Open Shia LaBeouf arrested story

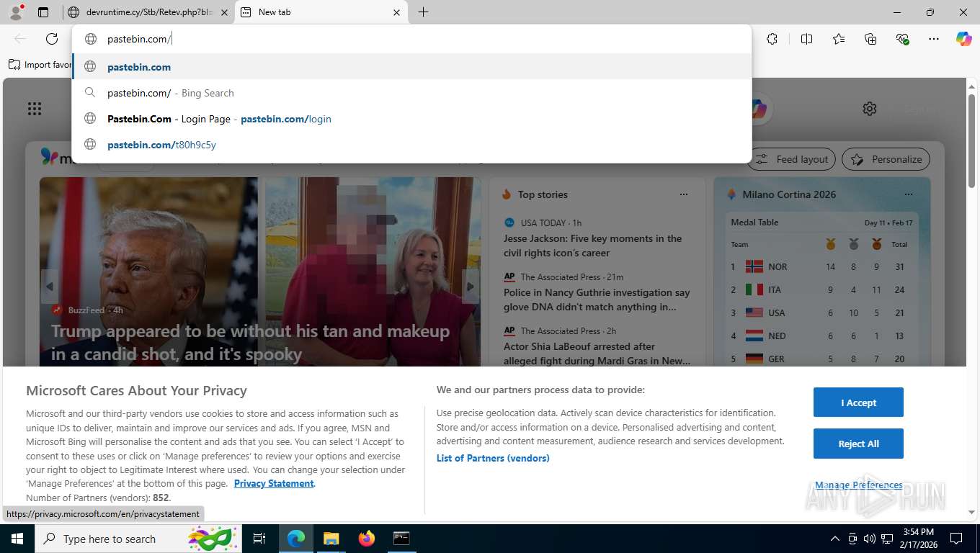coord(597,354)
